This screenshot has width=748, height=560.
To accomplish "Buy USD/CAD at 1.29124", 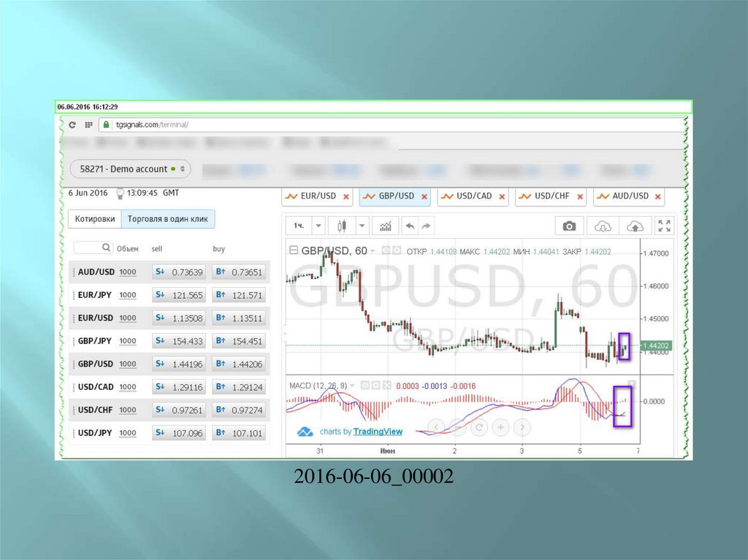I will (x=239, y=387).
